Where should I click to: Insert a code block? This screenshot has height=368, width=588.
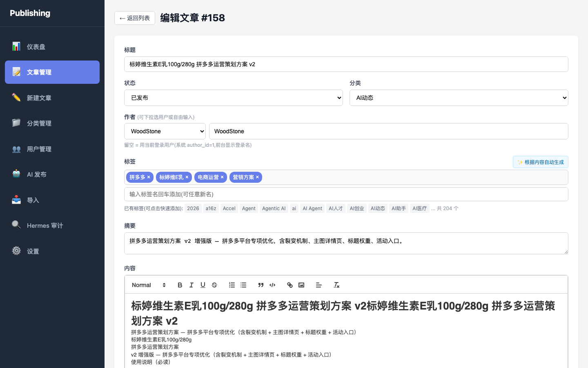pyautogui.click(x=272, y=285)
